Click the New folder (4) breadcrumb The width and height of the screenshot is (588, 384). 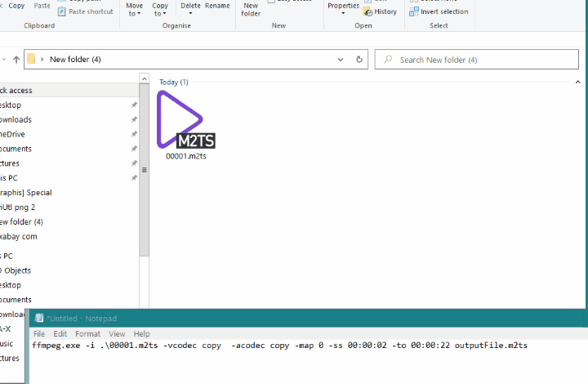pyautogui.click(x=75, y=60)
